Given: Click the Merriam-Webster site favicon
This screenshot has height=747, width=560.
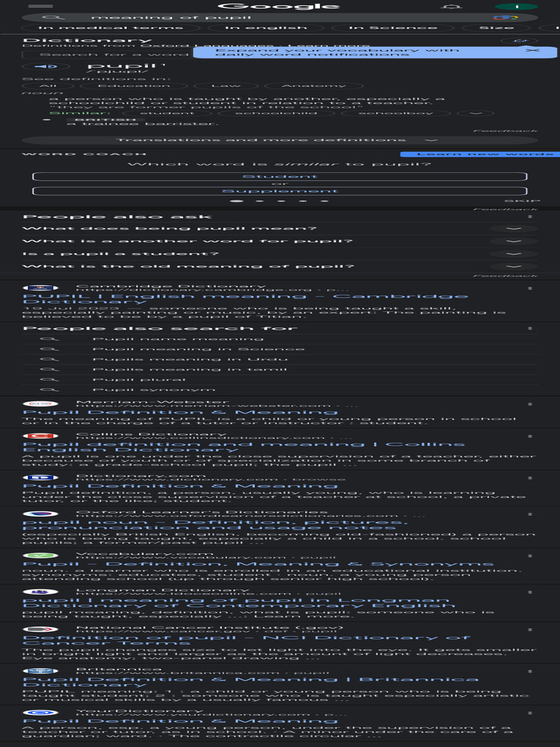Looking at the screenshot, I should pos(41,403).
